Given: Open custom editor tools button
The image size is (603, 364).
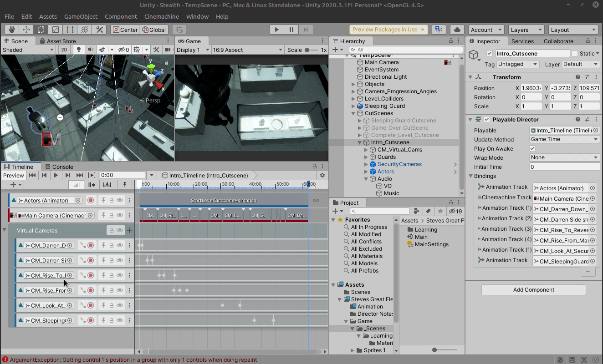Looking at the screenshot, I should click(99, 30).
